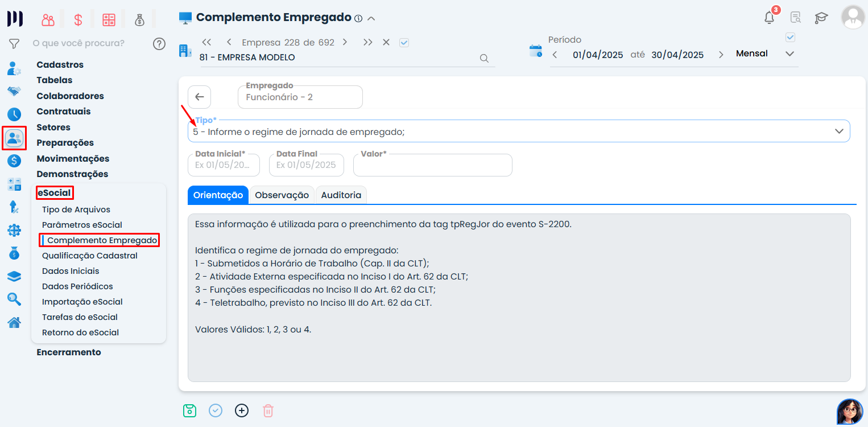Click the magnifier icon in left sidebar
Image resolution: width=868 pixels, height=427 pixels.
pyautogui.click(x=14, y=299)
